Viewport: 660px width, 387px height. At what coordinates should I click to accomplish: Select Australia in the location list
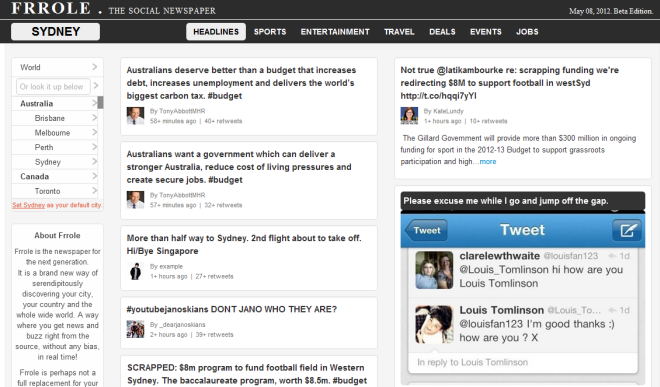(37, 104)
